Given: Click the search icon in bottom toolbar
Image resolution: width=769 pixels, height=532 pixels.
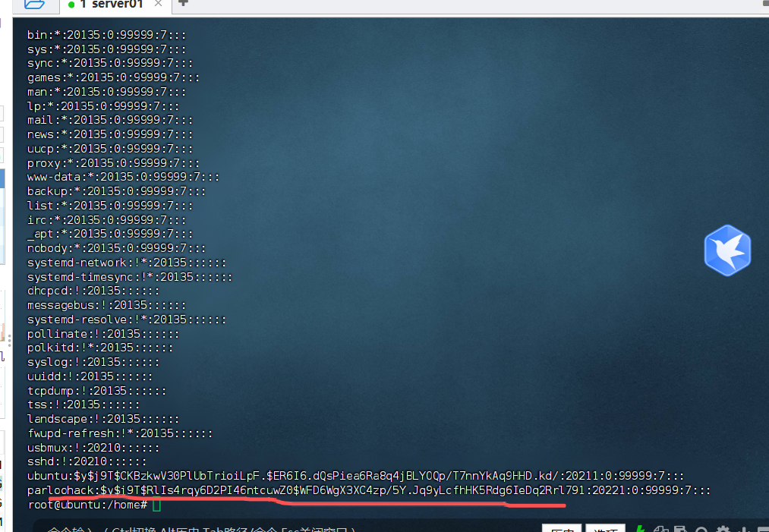Looking at the screenshot, I should pyautogui.click(x=702, y=529).
